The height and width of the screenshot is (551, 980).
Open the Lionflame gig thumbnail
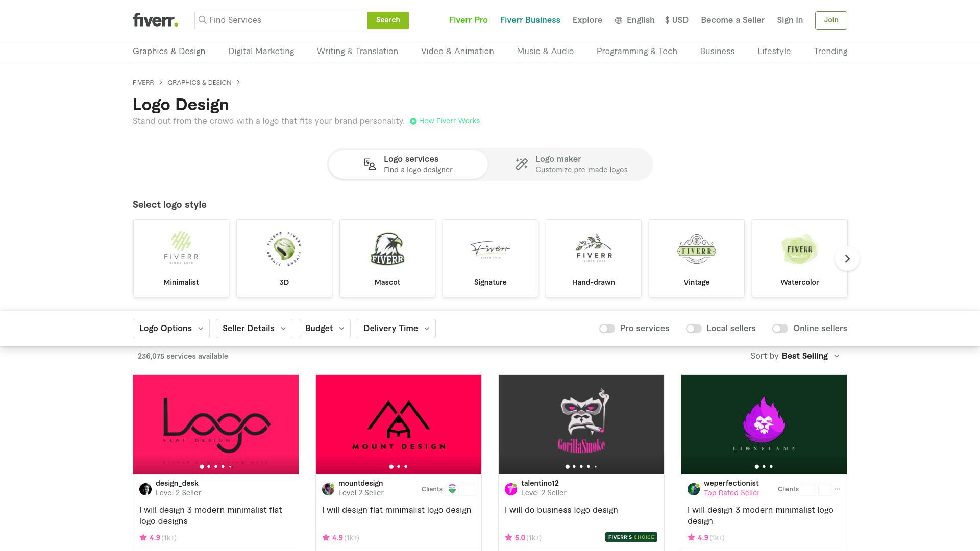(x=764, y=425)
